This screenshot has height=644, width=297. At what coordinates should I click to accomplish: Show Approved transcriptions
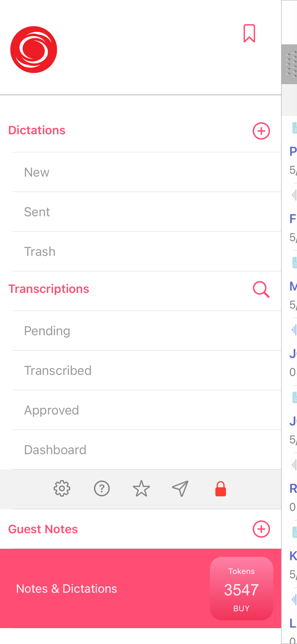coord(52,410)
